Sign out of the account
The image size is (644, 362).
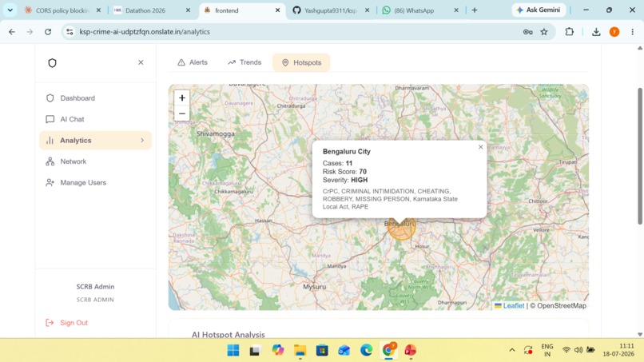click(x=66, y=323)
